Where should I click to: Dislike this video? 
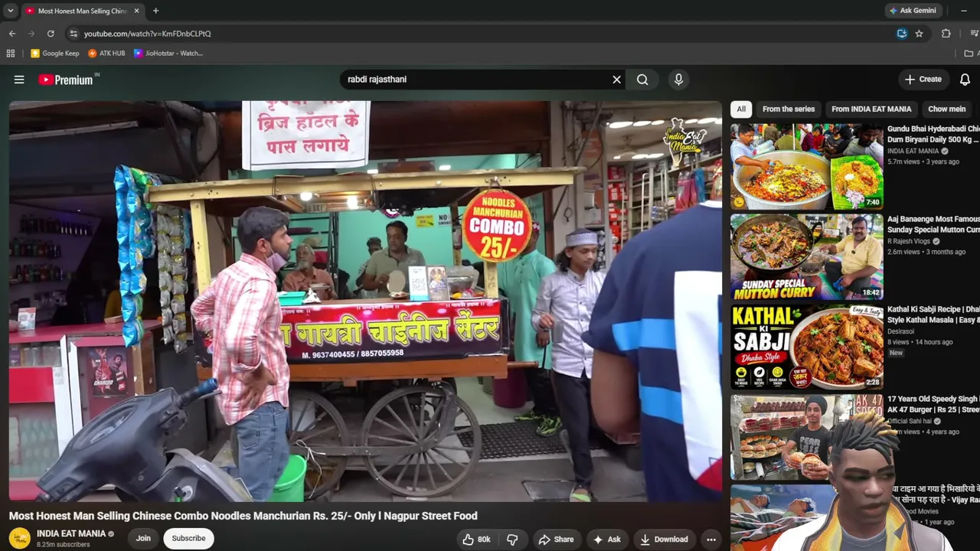(512, 540)
